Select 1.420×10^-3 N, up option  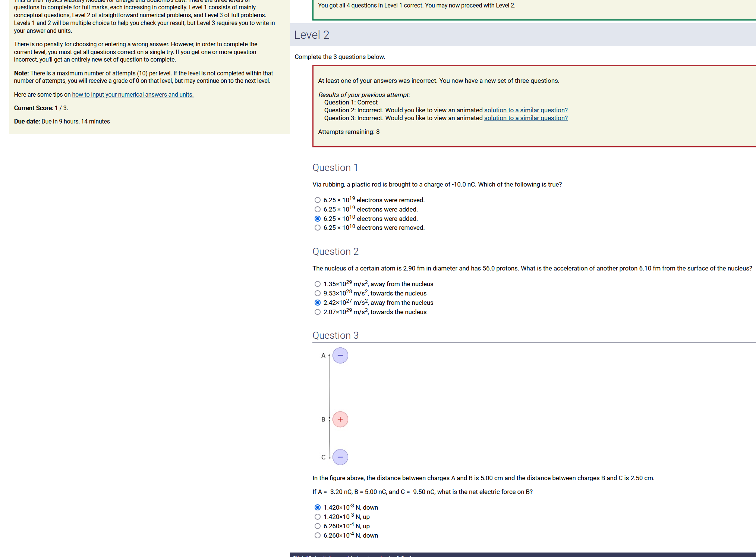pos(317,517)
